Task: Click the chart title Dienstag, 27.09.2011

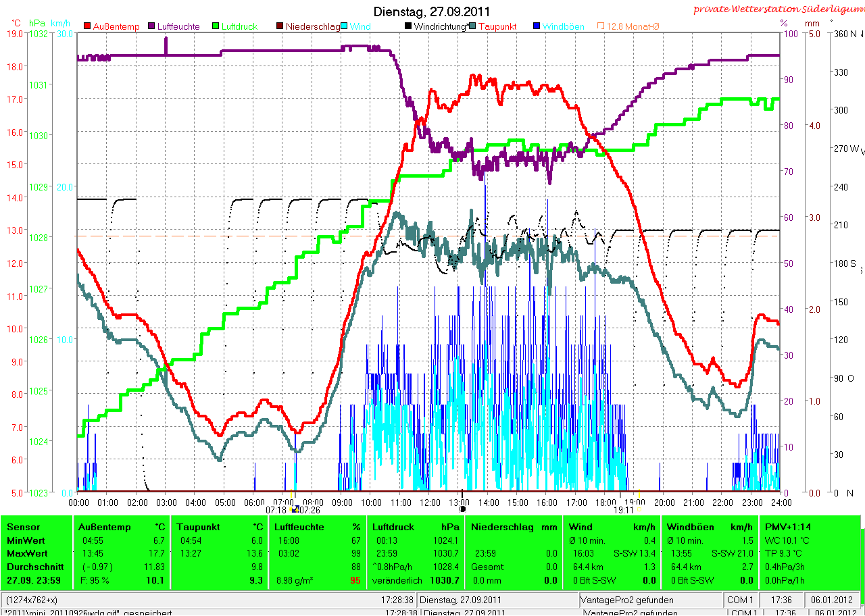Action: (x=432, y=11)
